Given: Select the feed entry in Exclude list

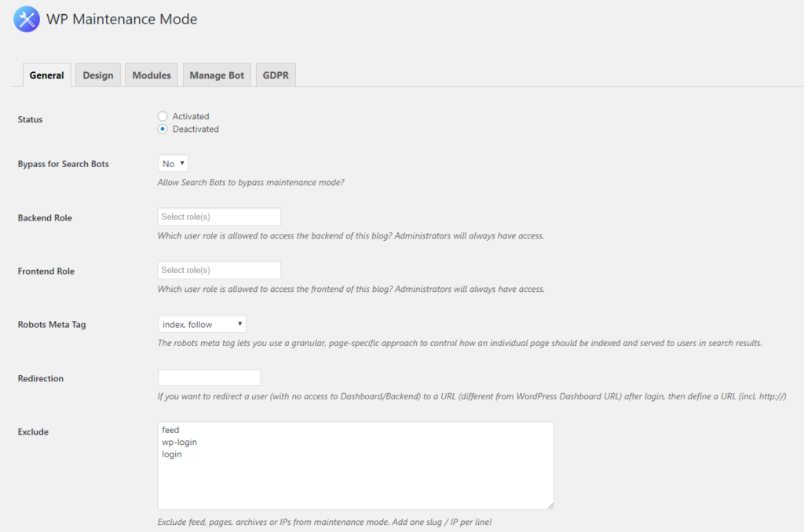Looking at the screenshot, I should click(x=170, y=429).
